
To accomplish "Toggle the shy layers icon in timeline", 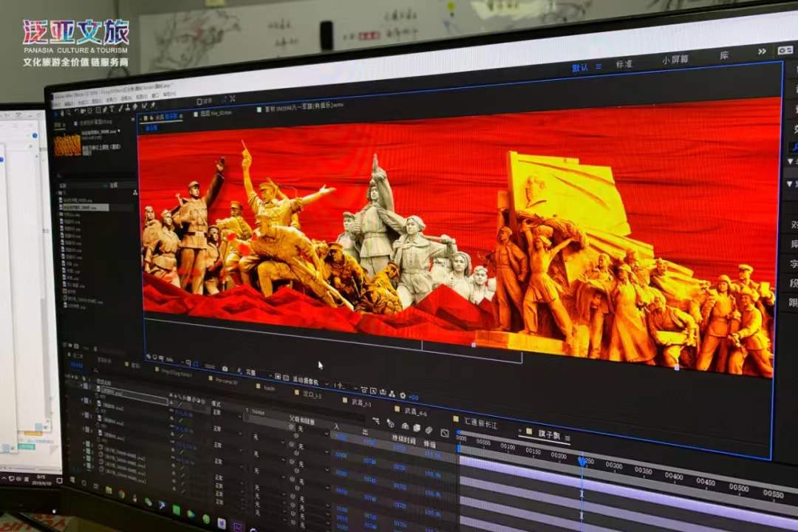I will click(405, 426).
